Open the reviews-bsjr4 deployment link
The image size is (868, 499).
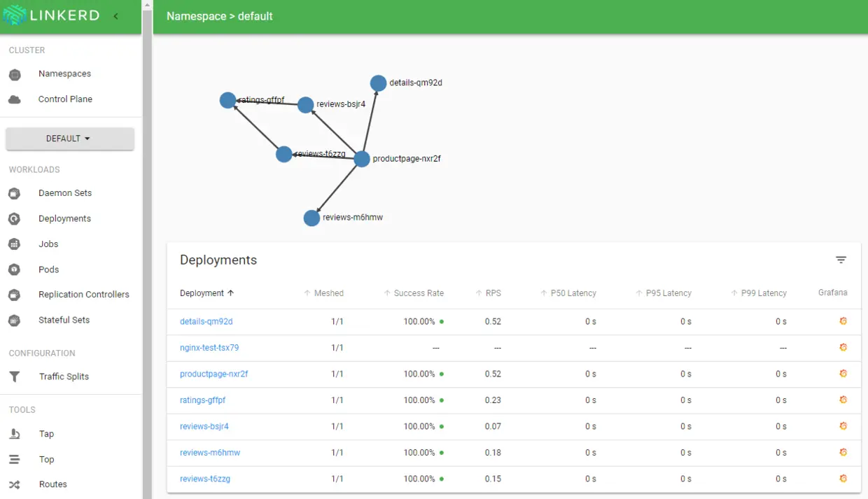point(204,426)
